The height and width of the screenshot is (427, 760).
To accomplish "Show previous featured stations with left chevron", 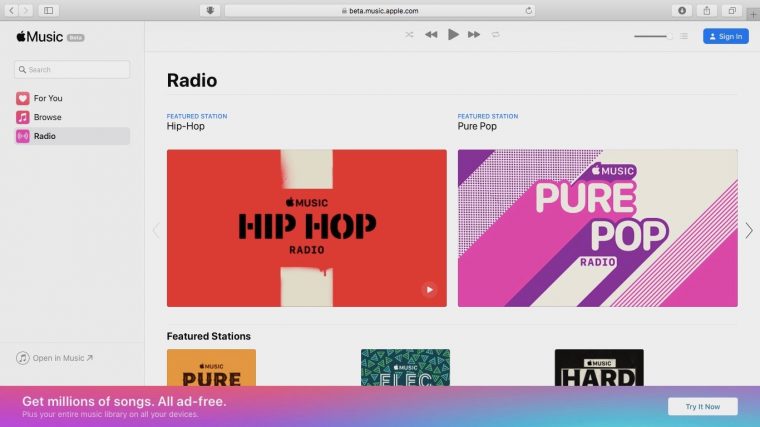I will 156,230.
